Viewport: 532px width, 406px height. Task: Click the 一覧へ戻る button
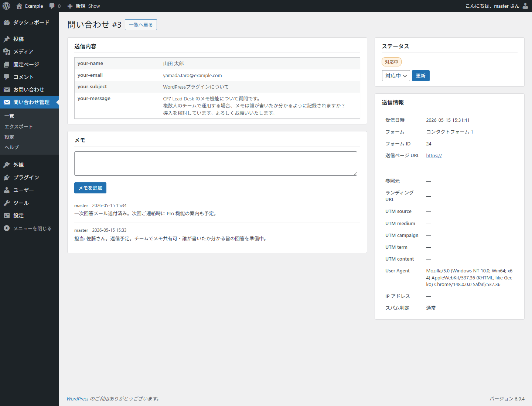click(x=141, y=25)
